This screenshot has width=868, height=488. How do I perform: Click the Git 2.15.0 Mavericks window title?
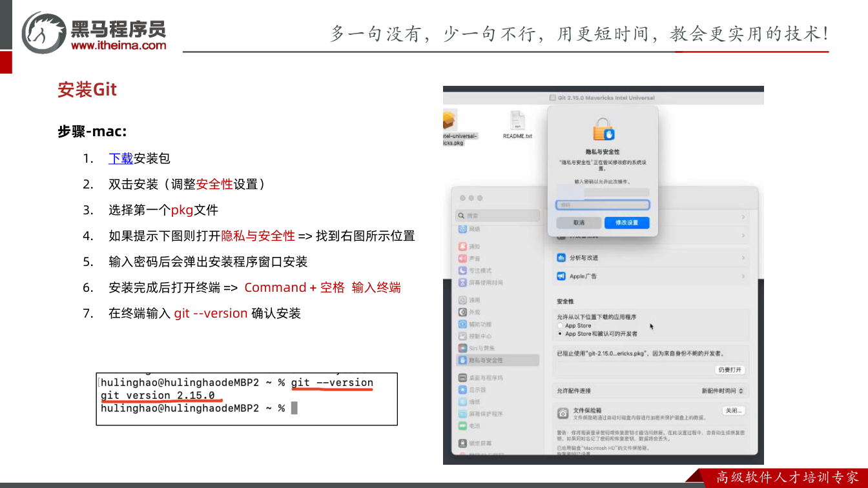606,98
